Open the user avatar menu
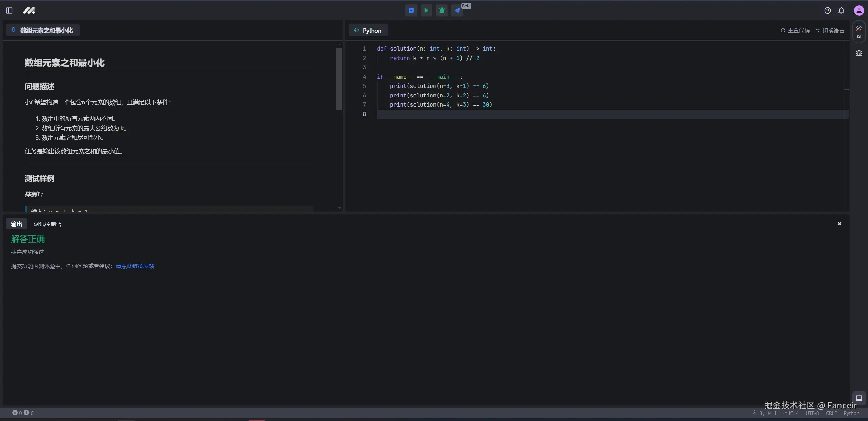This screenshot has height=421, width=868. point(859,11)
